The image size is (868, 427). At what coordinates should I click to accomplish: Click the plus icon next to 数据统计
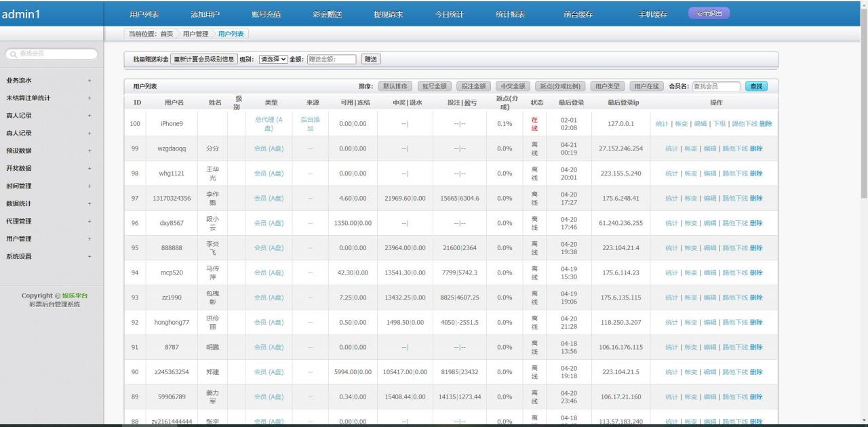tap(89, 203)
